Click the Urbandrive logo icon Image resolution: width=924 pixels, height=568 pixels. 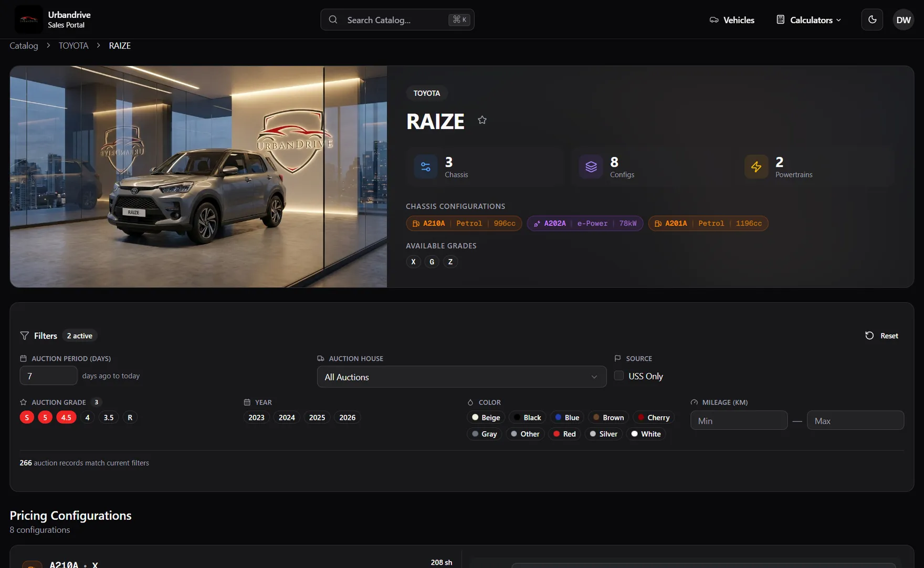(x=28, y=20)
